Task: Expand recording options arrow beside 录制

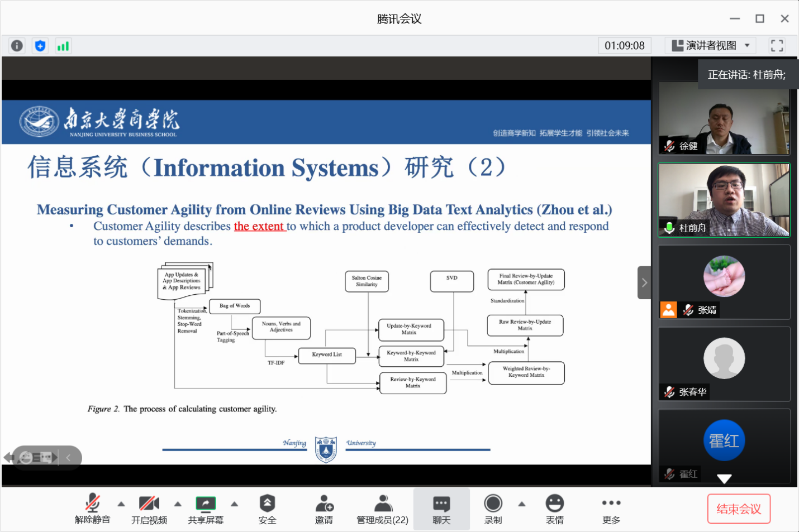Action: click(522, 504)
